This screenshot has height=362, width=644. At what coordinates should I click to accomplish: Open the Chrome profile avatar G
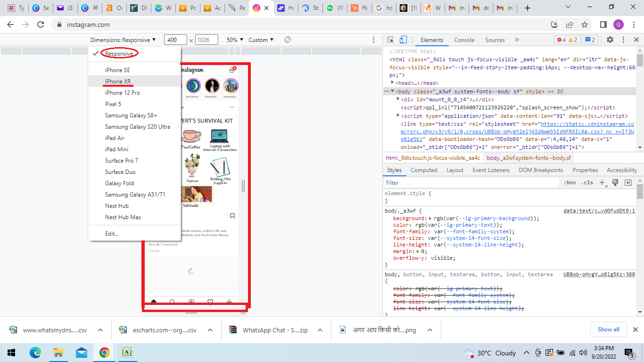619,25
